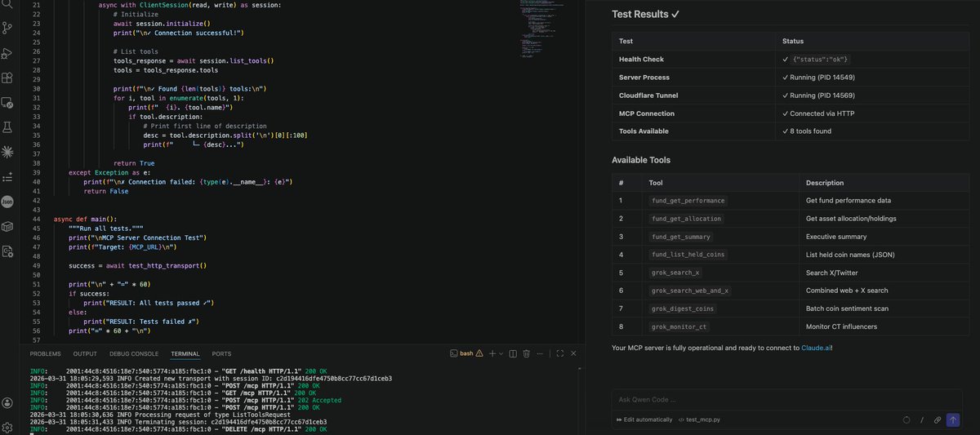
Task: Open the Extensions view
Action: tap(7, 78)
